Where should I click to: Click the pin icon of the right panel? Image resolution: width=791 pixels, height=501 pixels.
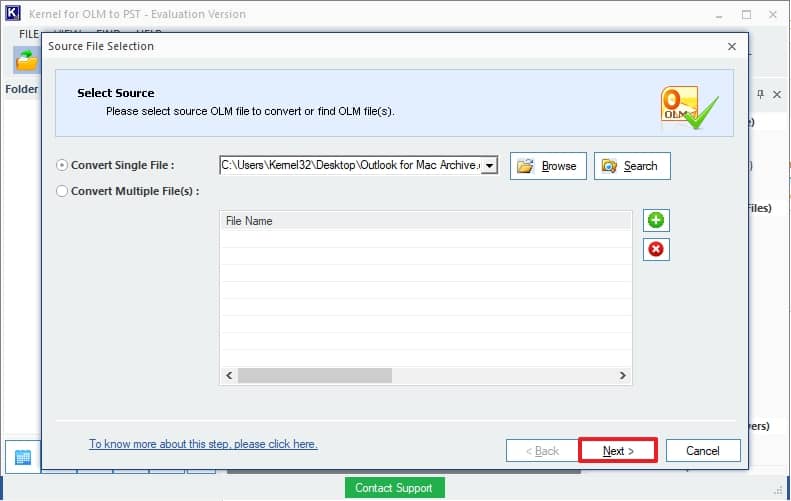(x=760, y=94)
